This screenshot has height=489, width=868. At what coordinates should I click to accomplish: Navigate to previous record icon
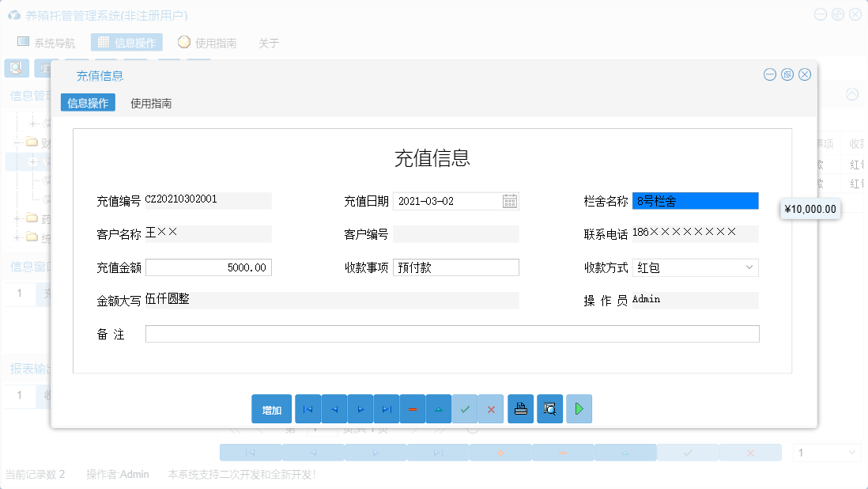tap(334, 409)
